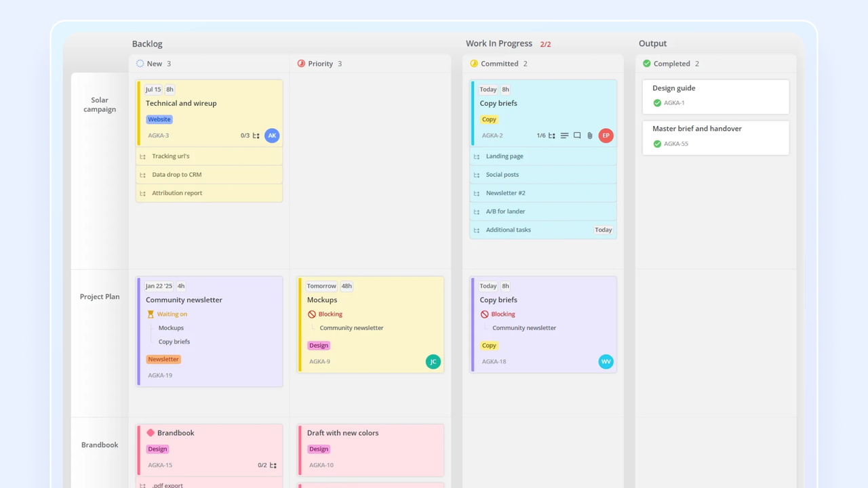
Task: Click Copy briefs dependency under Waiting on
Action: [x=174, y=342]
